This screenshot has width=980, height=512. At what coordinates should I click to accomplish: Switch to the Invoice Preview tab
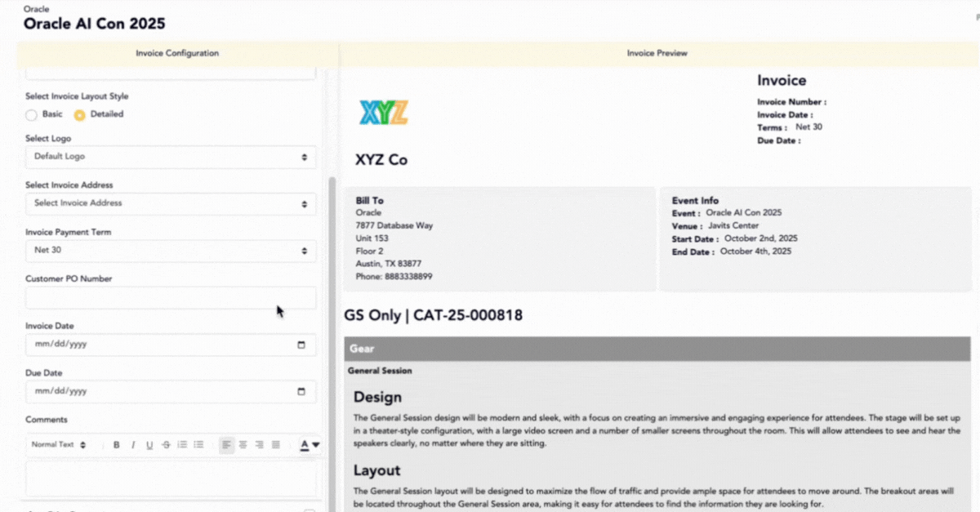pyautogui.click(x=657, y=54)
